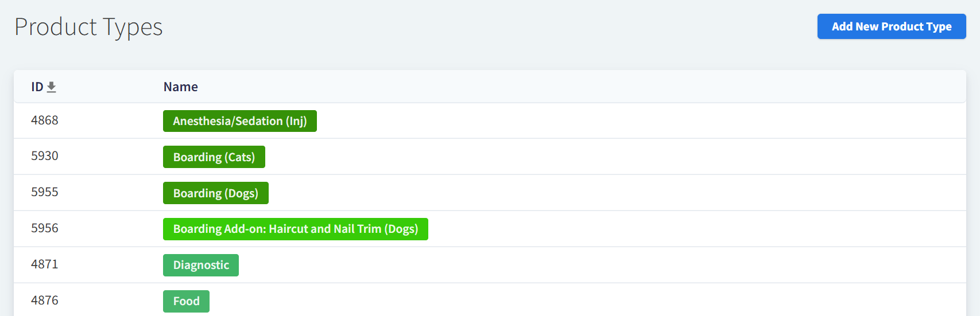Click blank area of the Diagnostic row

click(574, 265)
